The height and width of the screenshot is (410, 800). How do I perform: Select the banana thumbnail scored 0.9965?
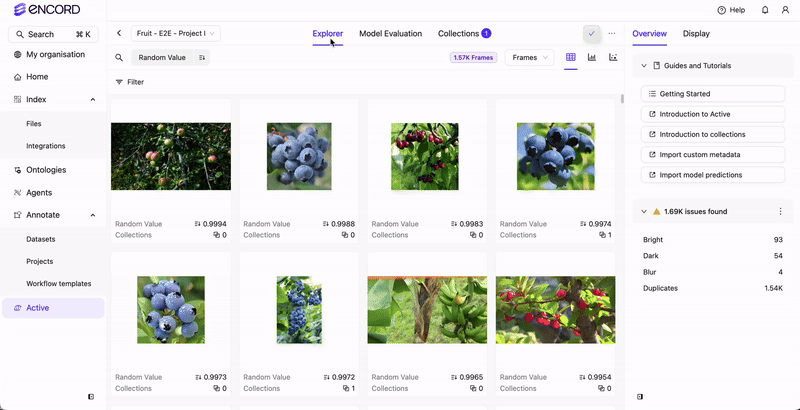(428, 310)
